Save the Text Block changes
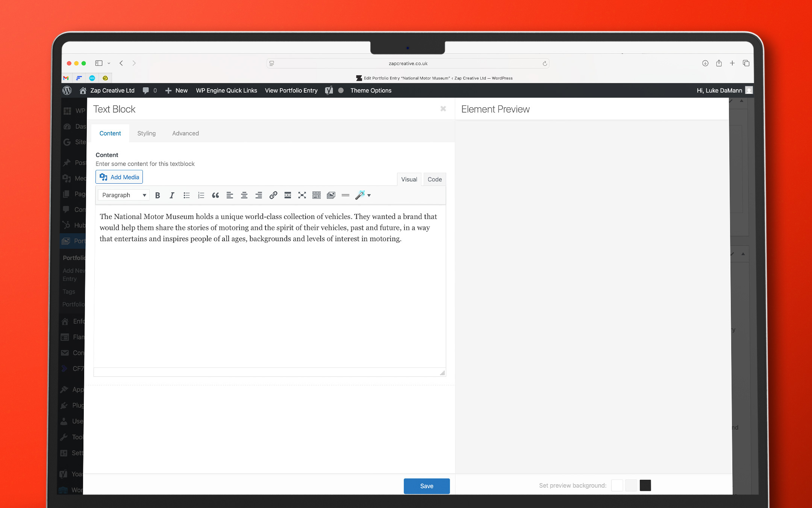This screenshot has height=508, width=812. (426, 486)
